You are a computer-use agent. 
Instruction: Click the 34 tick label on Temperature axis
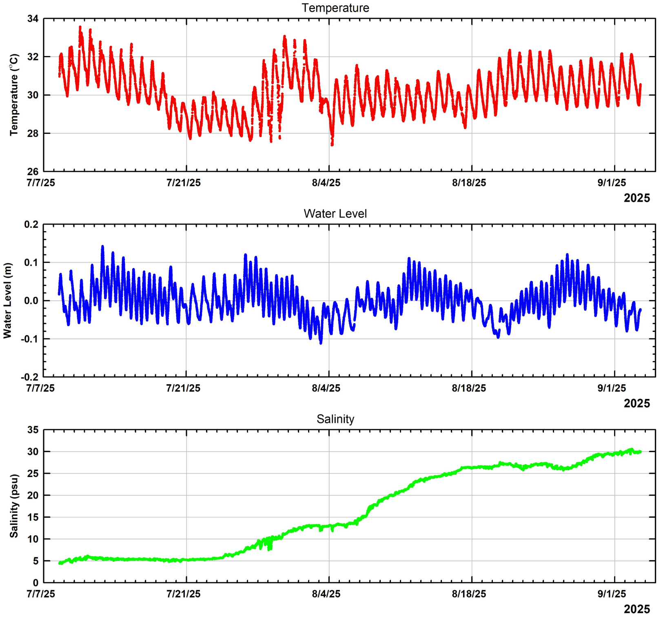[33, 19]
